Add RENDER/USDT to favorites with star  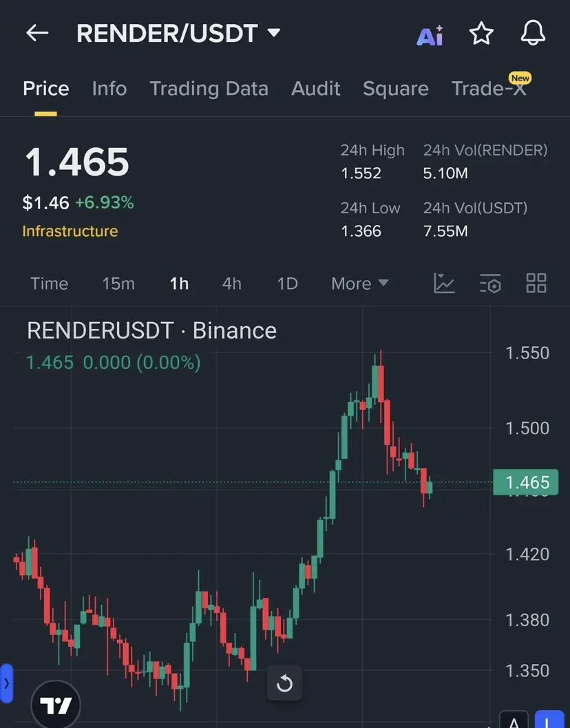point(481,34)
